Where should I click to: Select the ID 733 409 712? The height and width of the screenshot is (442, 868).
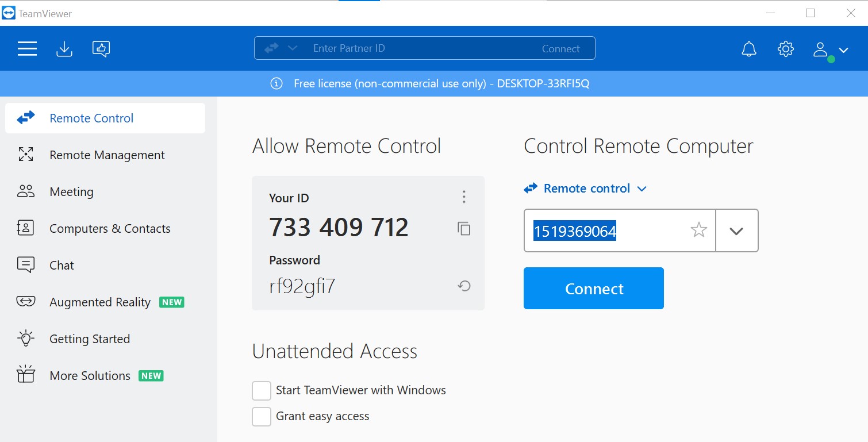(339, 228)
